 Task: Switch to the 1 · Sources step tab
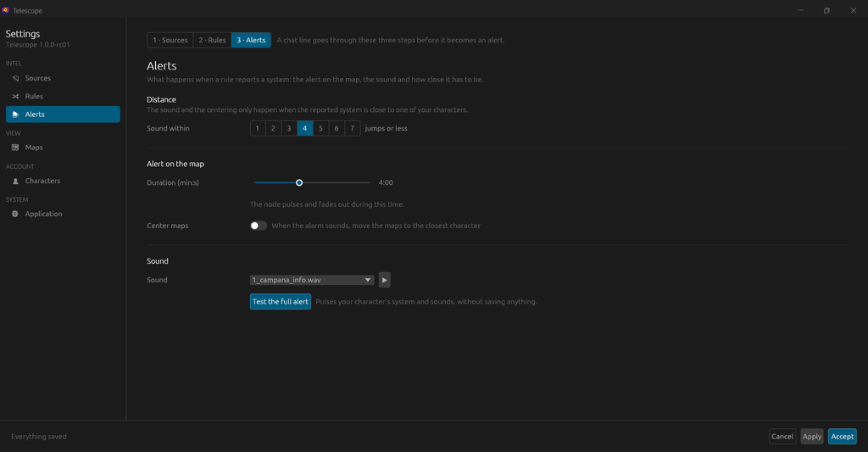click(x=170, y=40)
